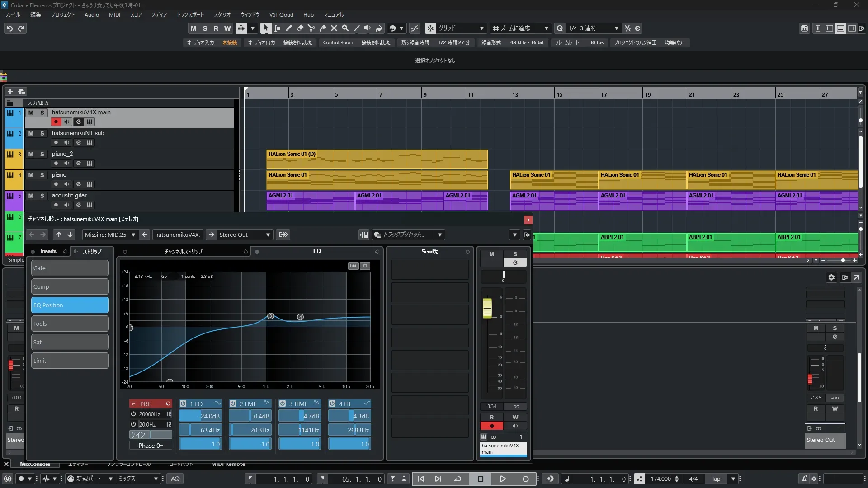Expand the 1/4 quantize preset dropdown

tap(616, 28)
